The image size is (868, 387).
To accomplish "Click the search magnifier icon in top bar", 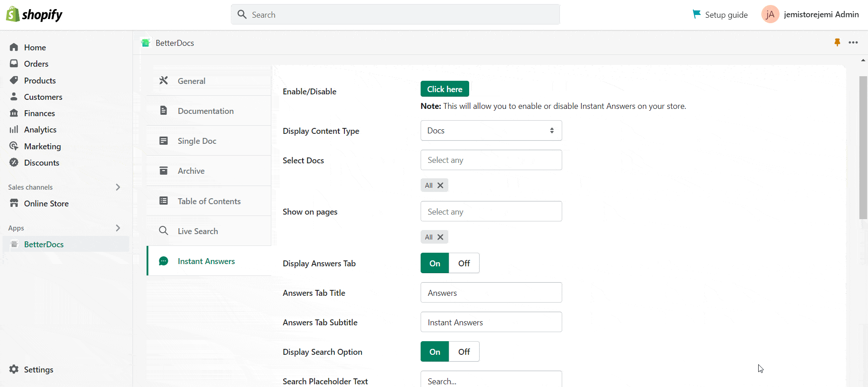I will (x=242, y=15).
